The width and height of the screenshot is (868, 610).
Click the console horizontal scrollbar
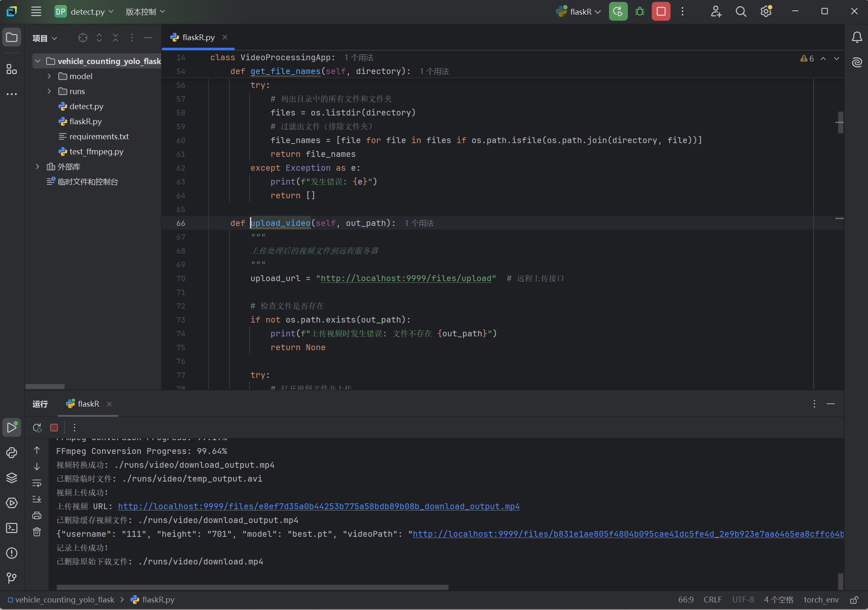[x=252, y=587]
